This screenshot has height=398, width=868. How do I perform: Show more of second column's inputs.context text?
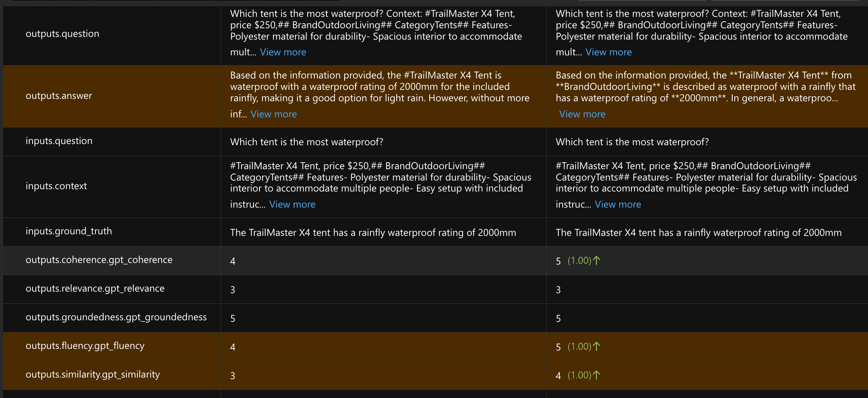coord(618,204)
